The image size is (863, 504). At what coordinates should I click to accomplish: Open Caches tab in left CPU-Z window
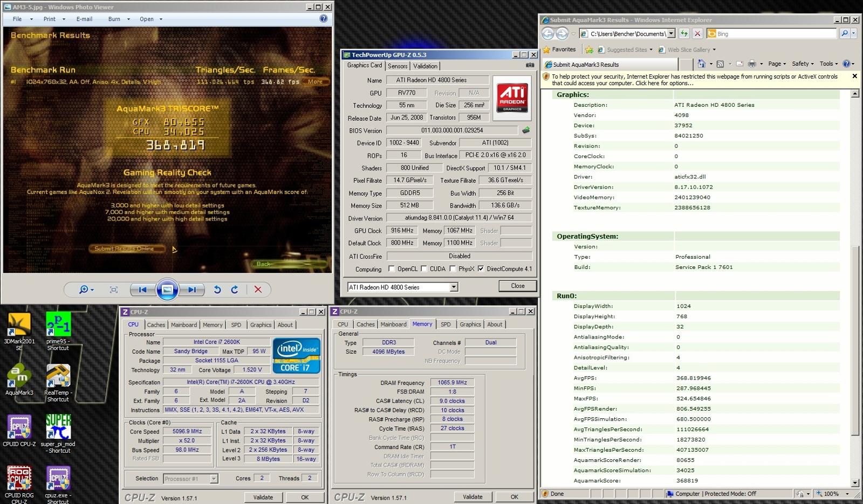156,325
